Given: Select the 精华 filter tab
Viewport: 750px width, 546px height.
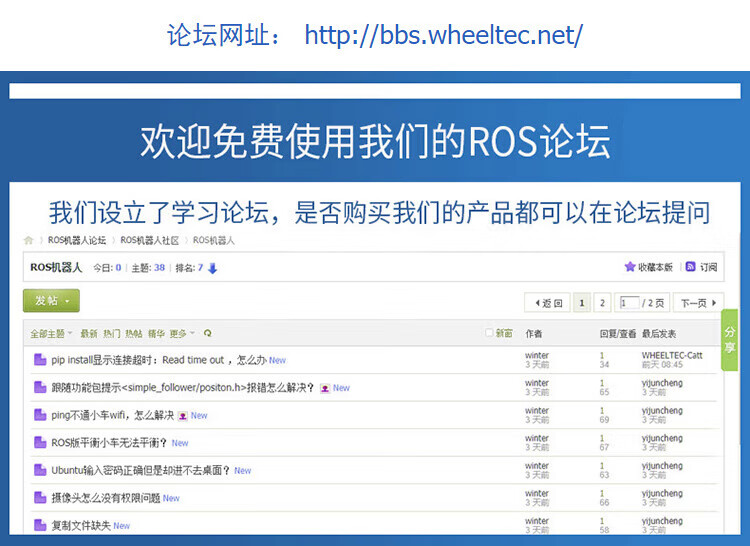Looking at the screenshot, I should 156,333.
